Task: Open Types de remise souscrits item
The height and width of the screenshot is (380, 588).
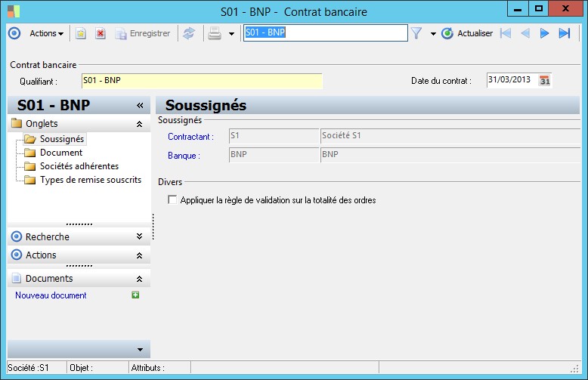Action: (91, 180)
